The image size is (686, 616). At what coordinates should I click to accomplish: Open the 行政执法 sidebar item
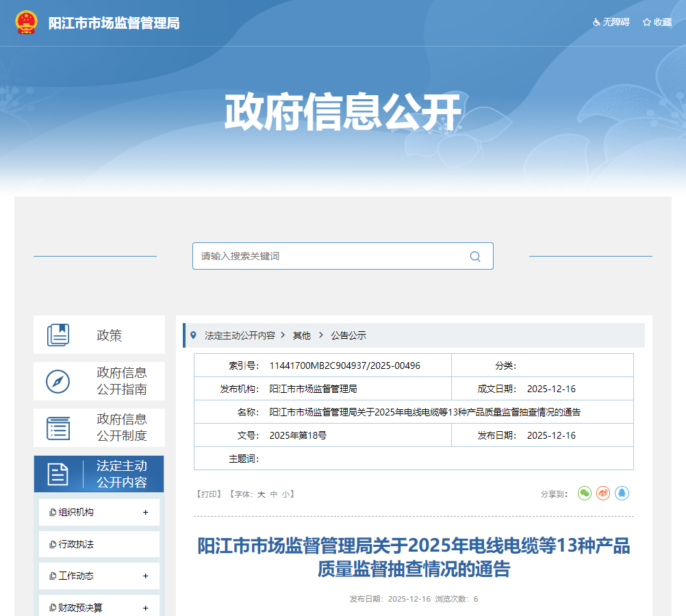click(76, 545)
